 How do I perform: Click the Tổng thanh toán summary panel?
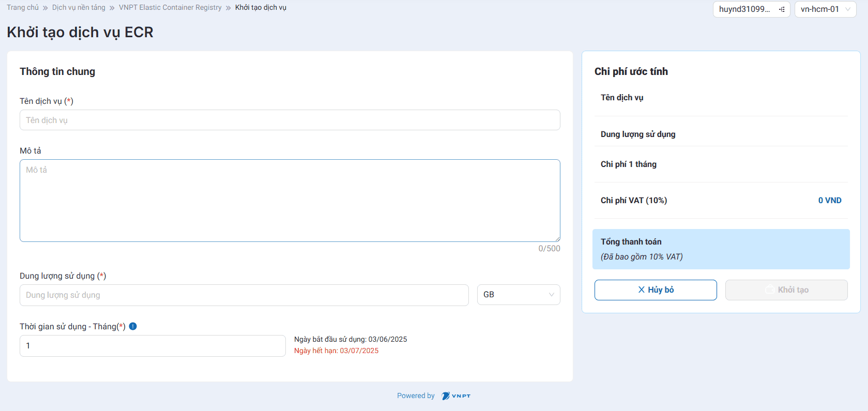click(721, 249)
